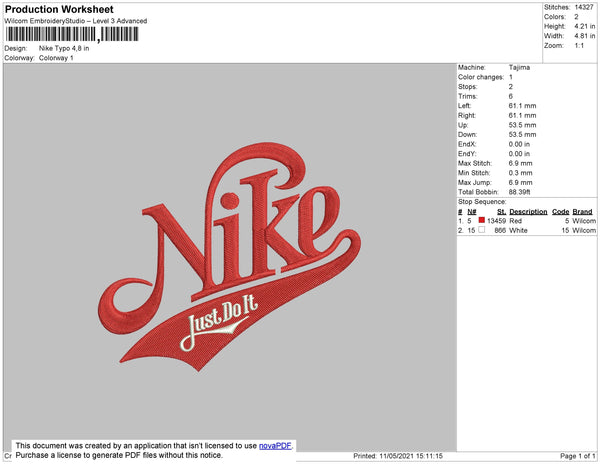Click the N# column header

coord(473,211)
